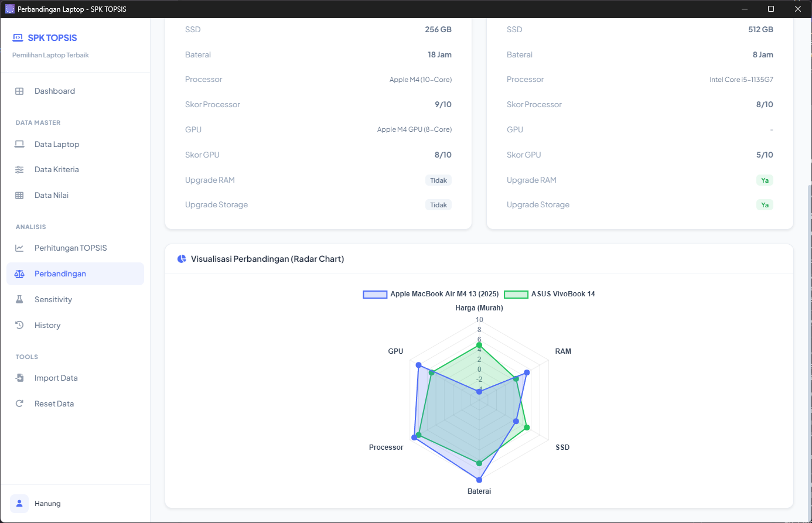
Task: Click the Pemilihan Laptop Terbaik subtitle
Action: pos(50,55)
